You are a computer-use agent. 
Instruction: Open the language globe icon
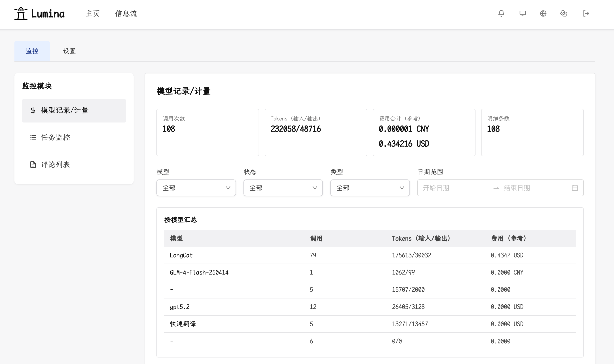pyautogui.click(x=543, y=13)
